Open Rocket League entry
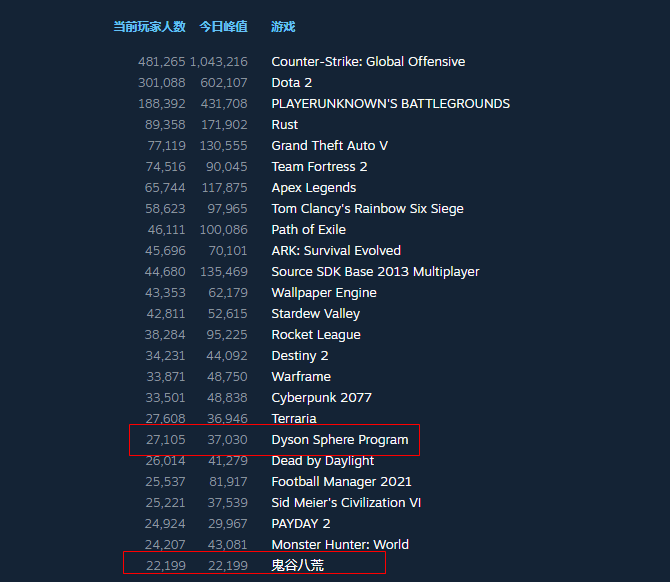 (316, 335)
